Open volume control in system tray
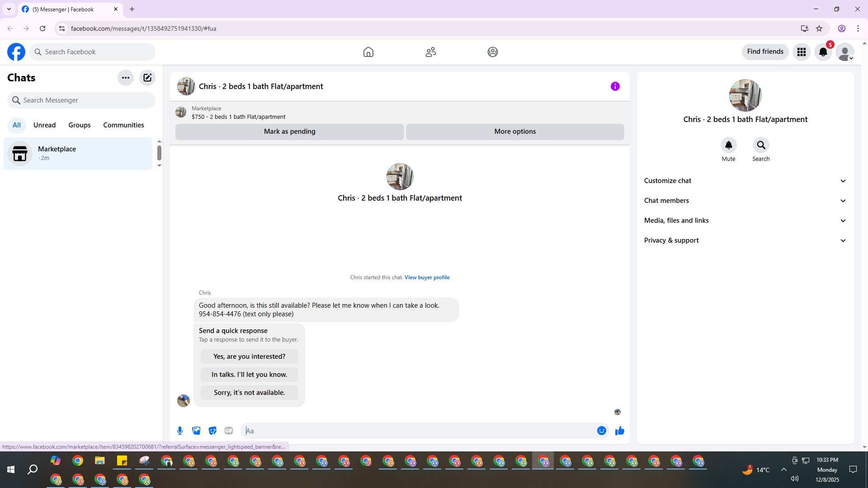868x488 pixels. (x=795, y=479)
